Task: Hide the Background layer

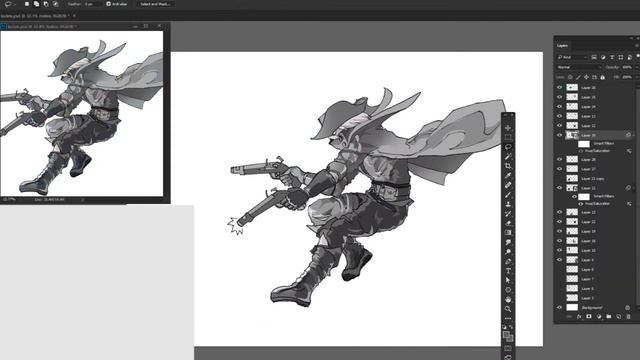Action: click(x=559, y=307)
